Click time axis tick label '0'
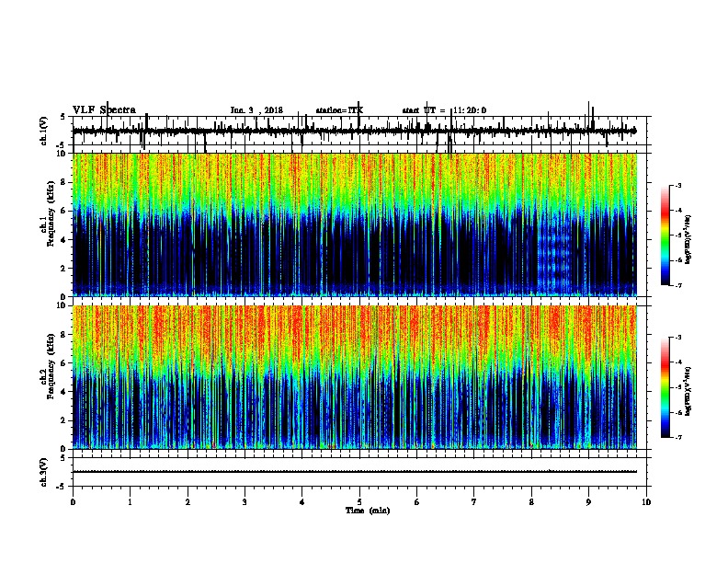 click(x=73, y=502)
